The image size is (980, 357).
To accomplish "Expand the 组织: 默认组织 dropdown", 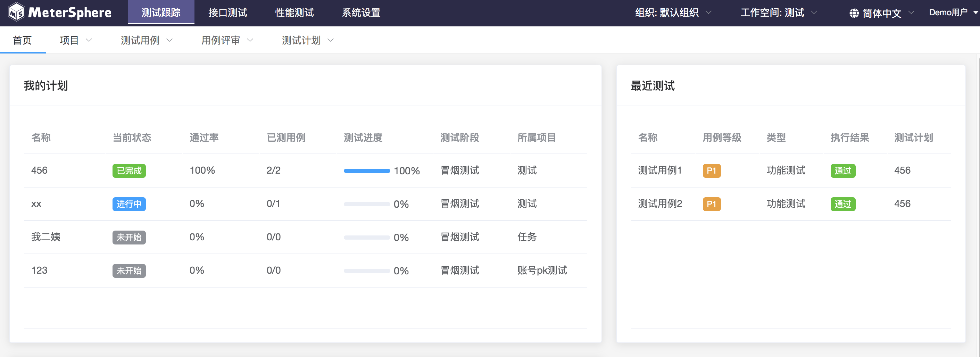I will [673, 13].
